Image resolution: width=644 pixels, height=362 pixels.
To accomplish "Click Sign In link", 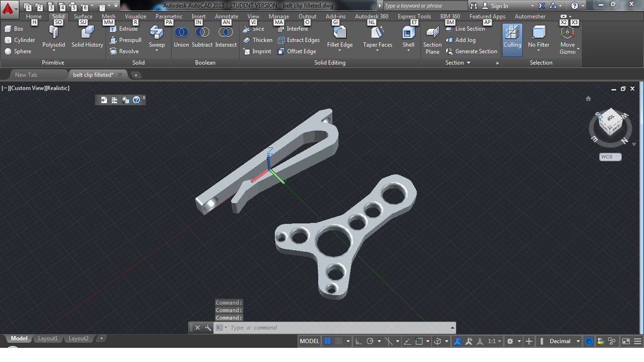I will pyautogui.click(x=500, y=6).
